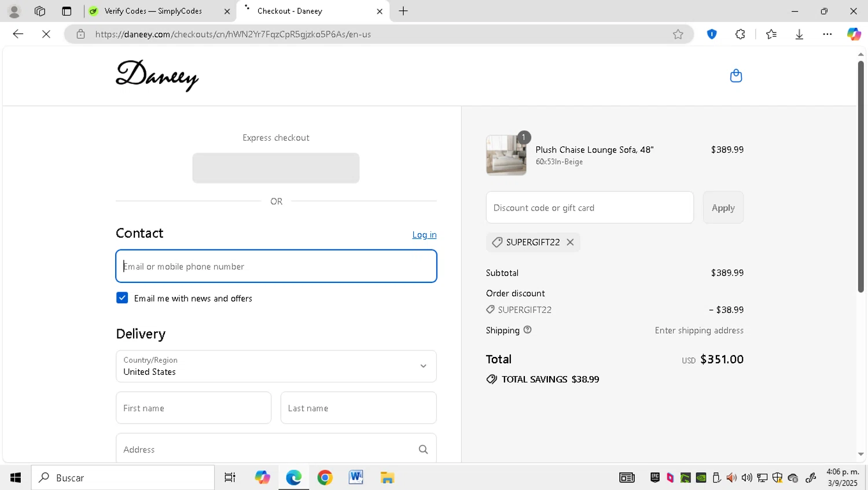868x490 pixels.
Task: Open browser Downloads icon
Action: point(799,34)
